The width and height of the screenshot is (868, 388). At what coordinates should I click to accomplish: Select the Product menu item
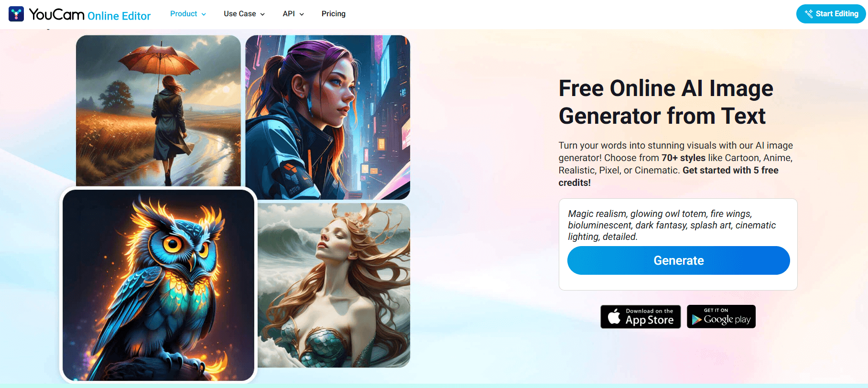pyautogui.click(x=184, y=14)
